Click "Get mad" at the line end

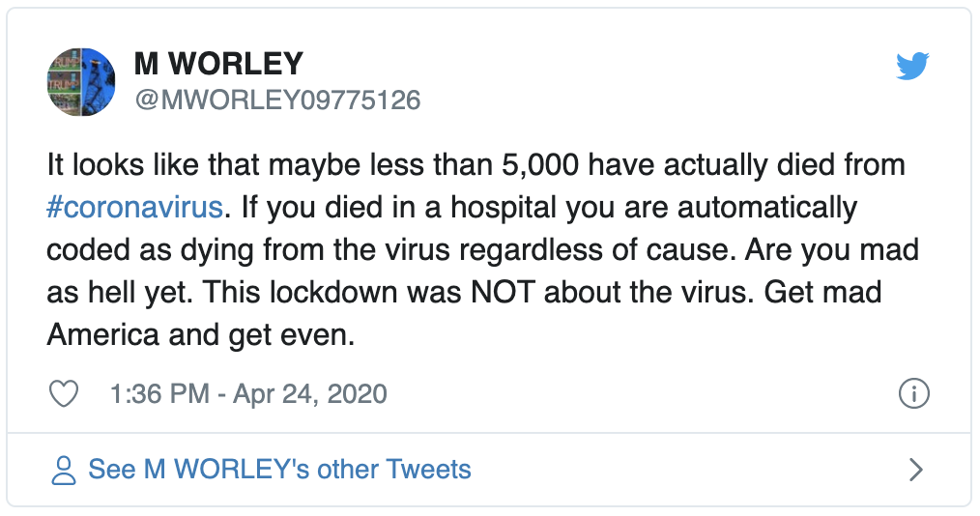[822, 293]
